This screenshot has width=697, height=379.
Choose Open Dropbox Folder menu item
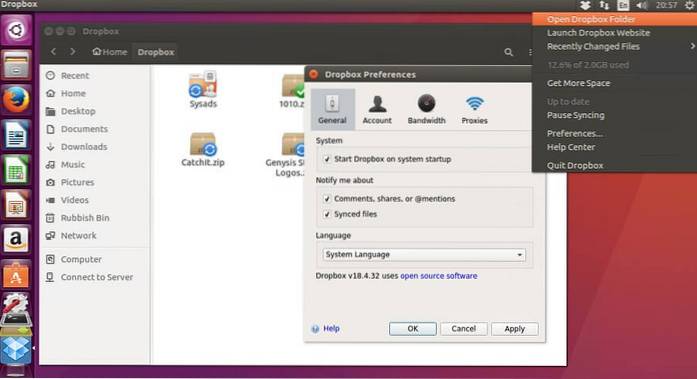615,19
